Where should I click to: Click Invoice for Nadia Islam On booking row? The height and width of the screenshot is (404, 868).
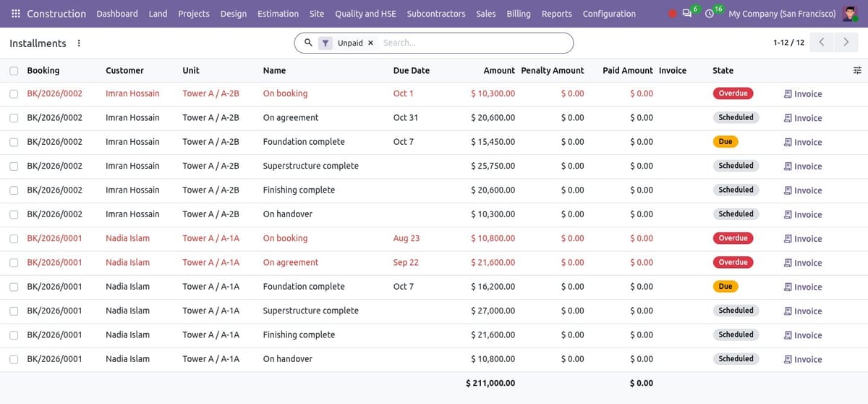point(803,239)
